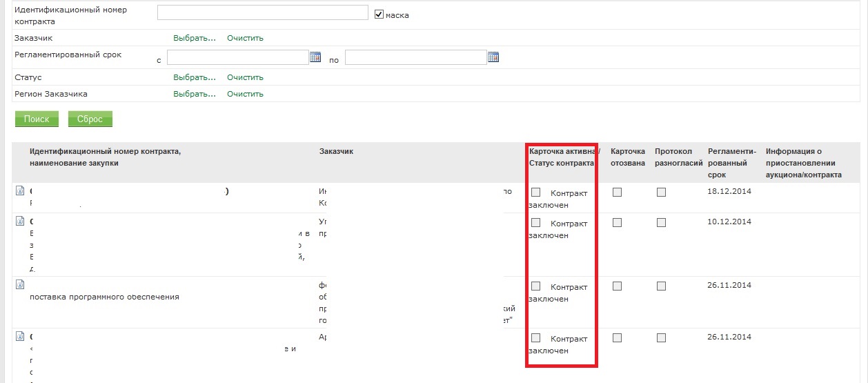Toggle 'Протокол разногласий' checkbox for 10.12.2014 row

(661, 223)
